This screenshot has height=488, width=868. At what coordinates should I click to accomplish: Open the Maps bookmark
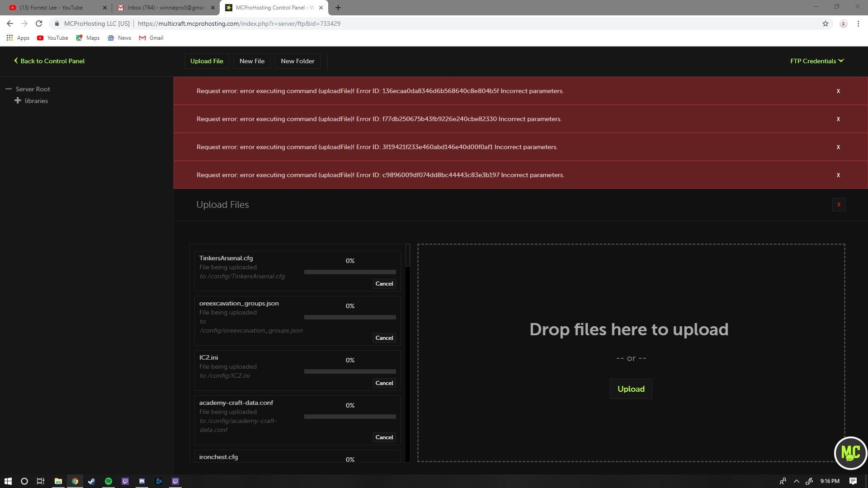click(88, 38)
